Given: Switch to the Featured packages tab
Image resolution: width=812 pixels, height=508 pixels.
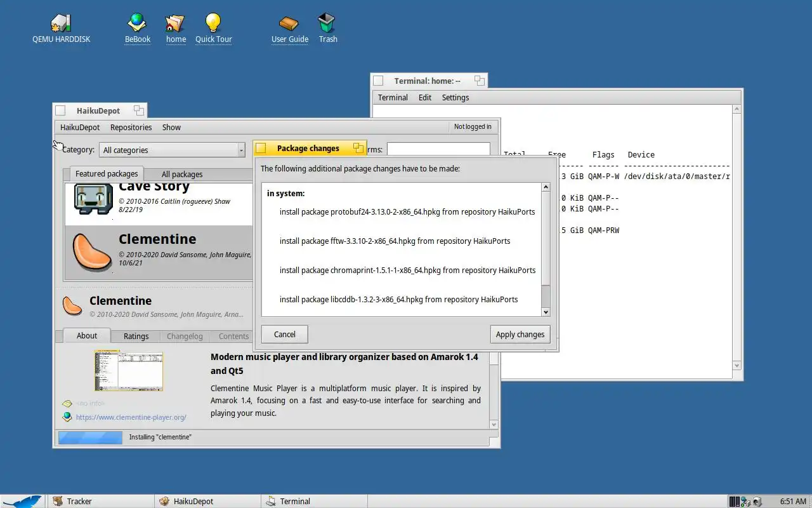Looking at the screenshot, I should 107,173.
